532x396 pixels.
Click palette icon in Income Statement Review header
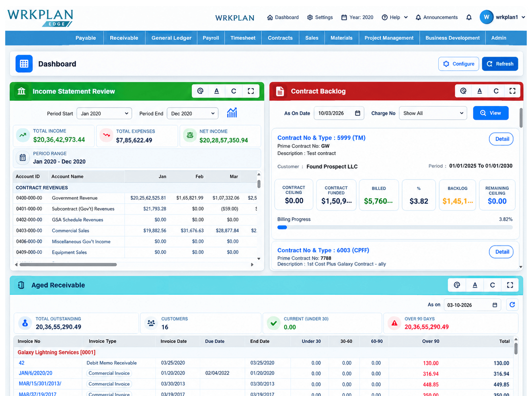200,91
